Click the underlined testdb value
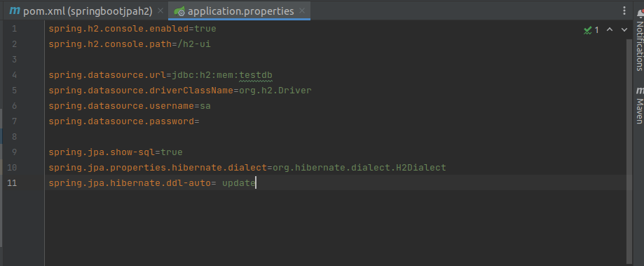The width and height of the screenshot is (644, 266). pos(256,75)
